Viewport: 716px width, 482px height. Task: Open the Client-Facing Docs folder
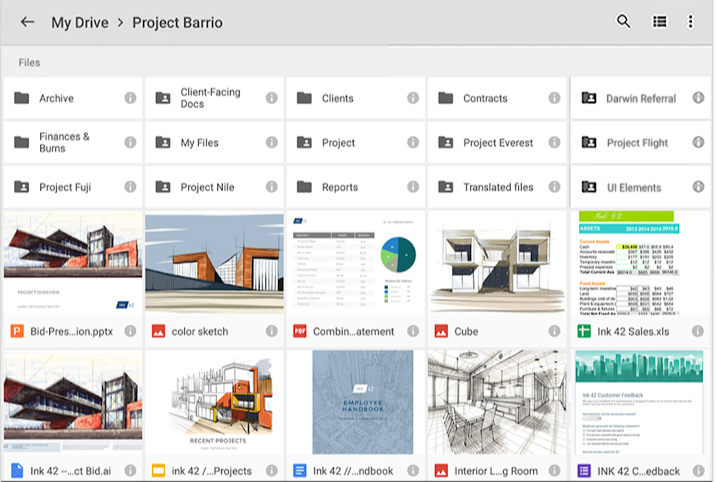(214, 98)
